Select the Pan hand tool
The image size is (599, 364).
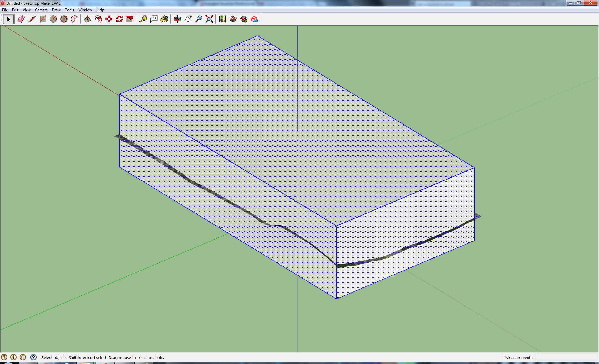(188, 19)
